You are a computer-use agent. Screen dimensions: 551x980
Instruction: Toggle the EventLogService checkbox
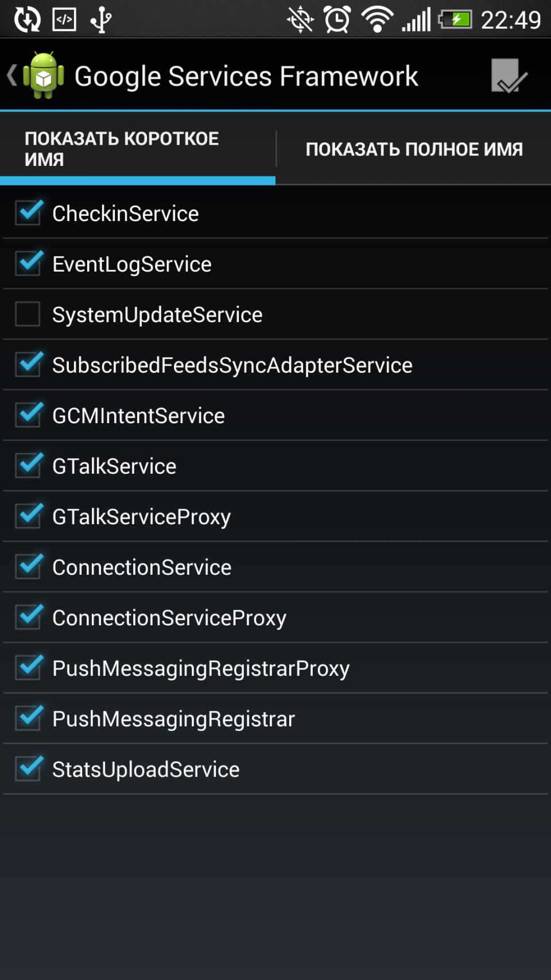point(28,264)
